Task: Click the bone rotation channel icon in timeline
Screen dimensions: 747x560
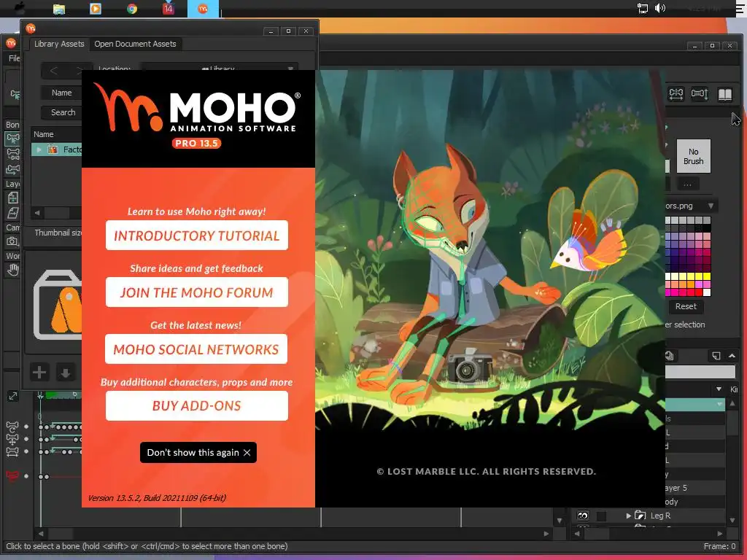Action: [x=12, y=426]
